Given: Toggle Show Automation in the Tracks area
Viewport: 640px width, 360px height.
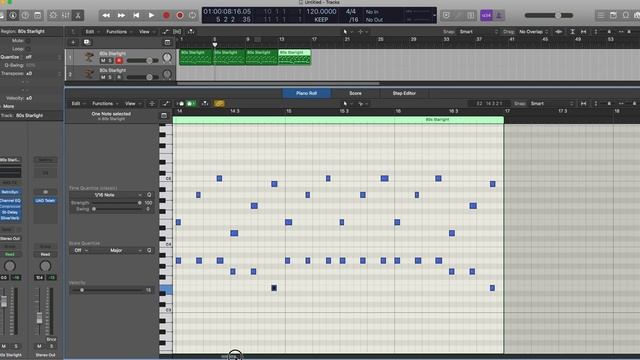Looking at the screenshot, I should 166,32.
